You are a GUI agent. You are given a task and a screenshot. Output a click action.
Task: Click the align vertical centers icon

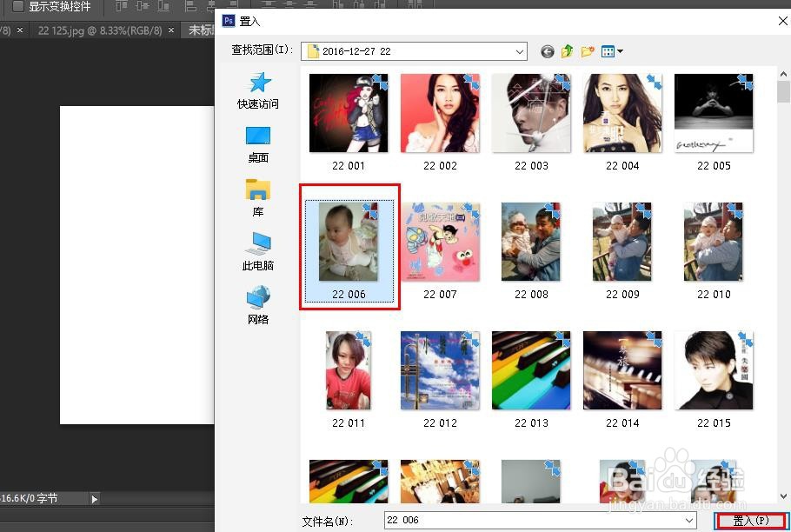click(x=143, y=5)
